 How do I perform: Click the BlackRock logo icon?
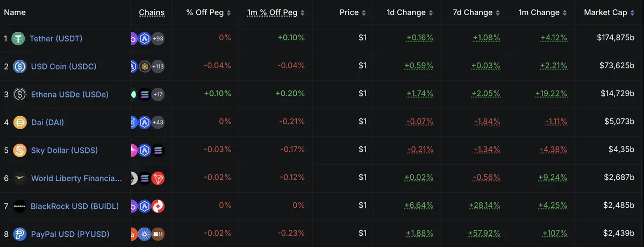click(x=20, y=206)
